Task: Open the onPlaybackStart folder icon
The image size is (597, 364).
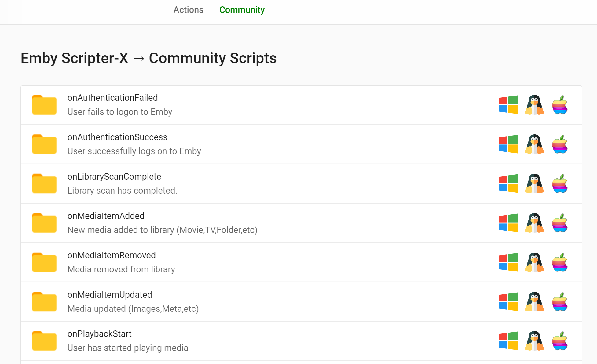Action: point(44,341)
